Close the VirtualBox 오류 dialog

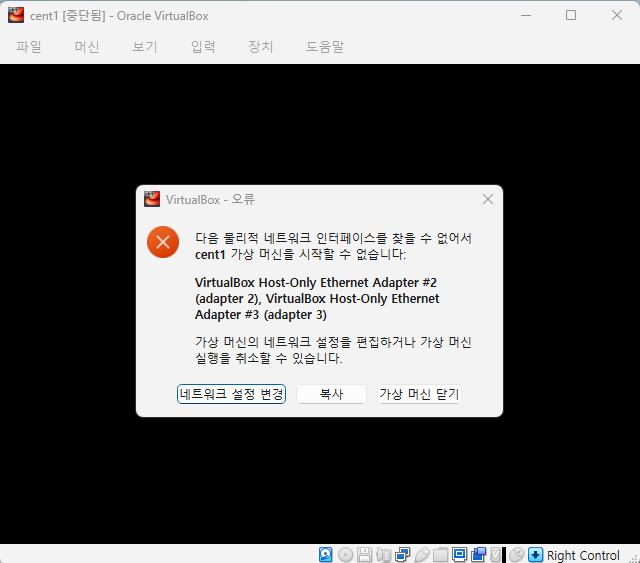(x=488, y=199)
